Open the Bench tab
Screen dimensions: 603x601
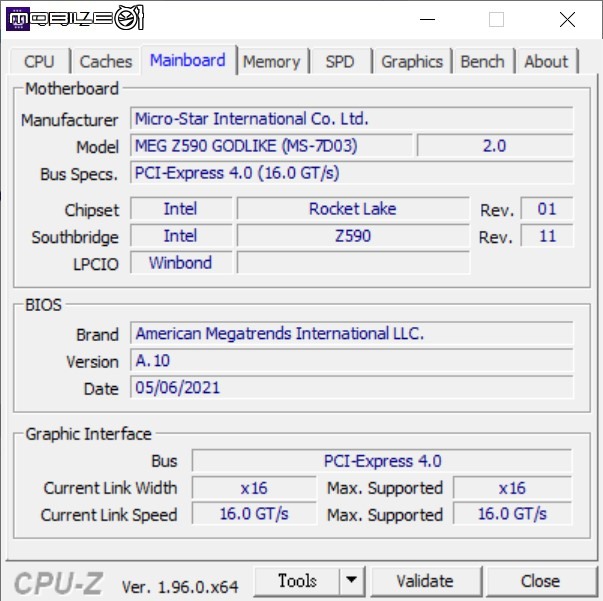(x=483, y=61)
